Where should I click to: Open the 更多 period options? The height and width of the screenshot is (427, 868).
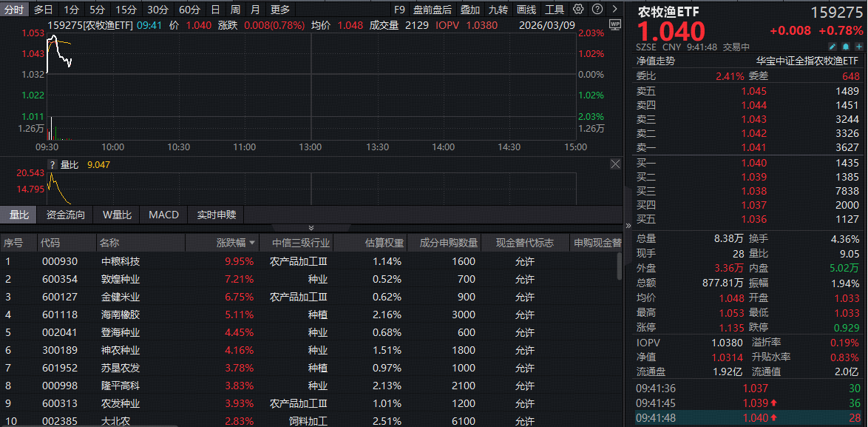pos(282,8)
